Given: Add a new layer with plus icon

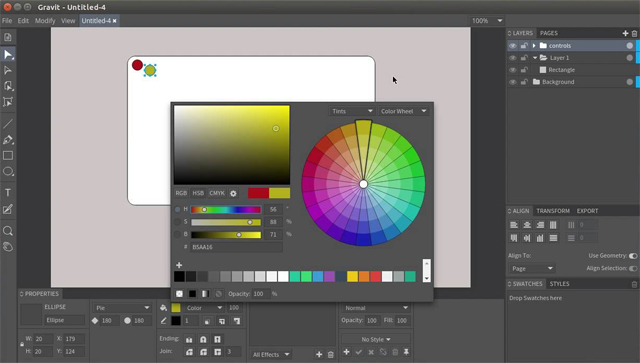Looking at the screenshot, I should (625, 33).
